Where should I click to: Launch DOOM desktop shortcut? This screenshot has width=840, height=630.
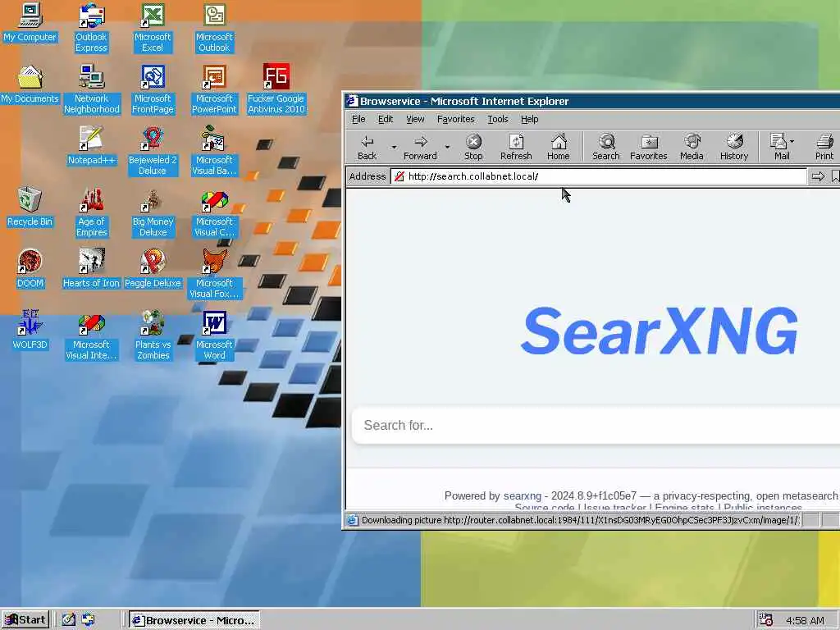30,269
